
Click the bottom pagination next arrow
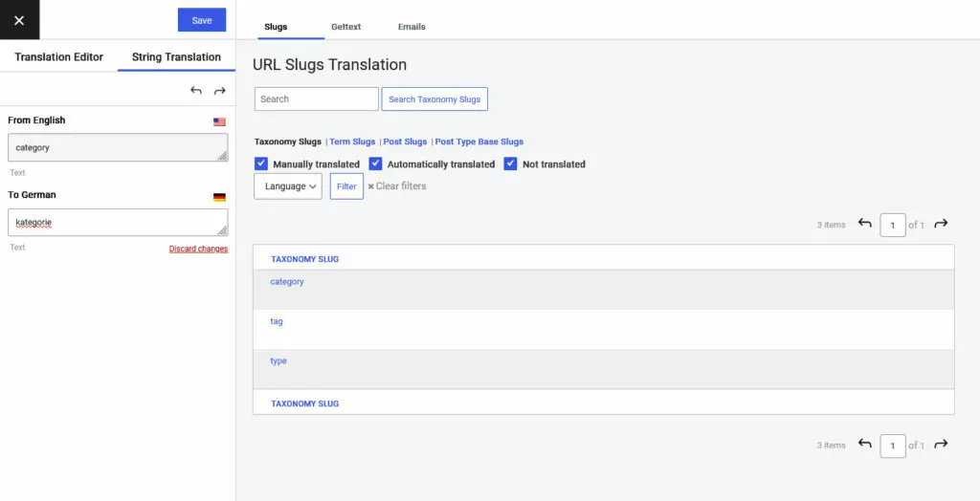(941, 445)
